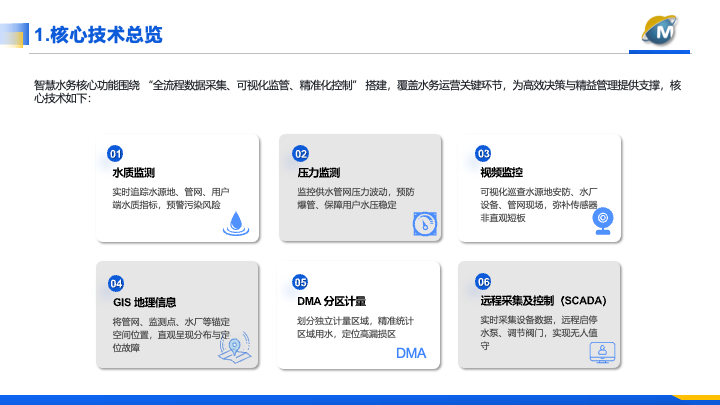Click the water droplet icon in the 水质监测 card
The width and height of the screenshot is (720, 405).
point(236,221)
